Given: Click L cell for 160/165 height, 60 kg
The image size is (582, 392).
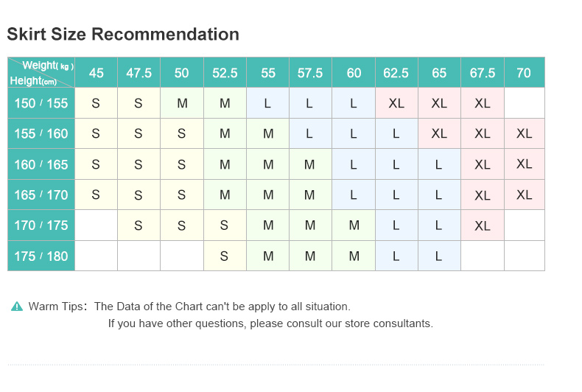Looking at the screenshot, I should [354, 164].
